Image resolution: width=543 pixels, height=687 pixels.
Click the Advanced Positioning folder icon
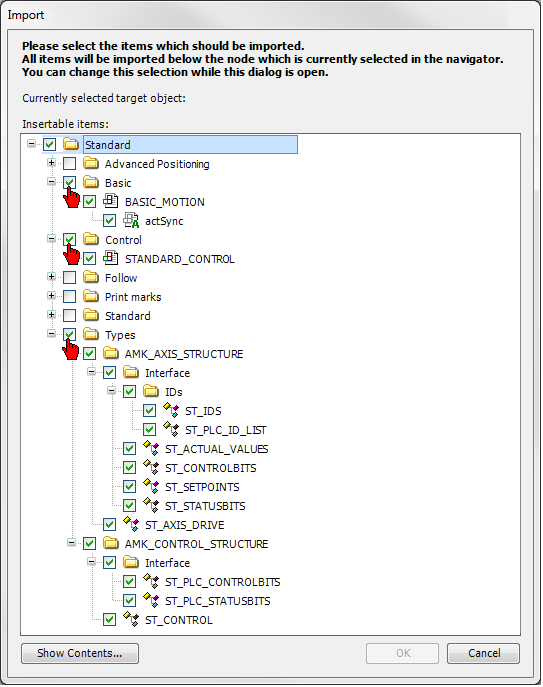(x=91, y=163)
